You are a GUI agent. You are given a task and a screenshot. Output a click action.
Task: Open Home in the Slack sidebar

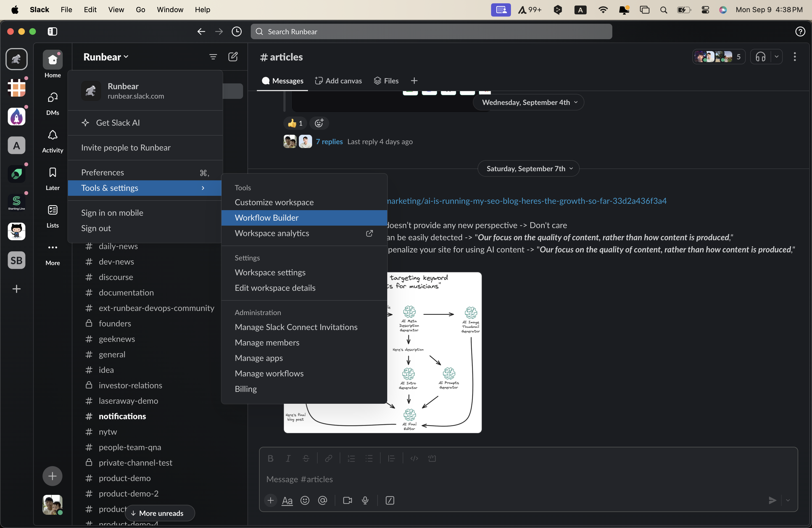pyautogui.click(x=52, y=64)
